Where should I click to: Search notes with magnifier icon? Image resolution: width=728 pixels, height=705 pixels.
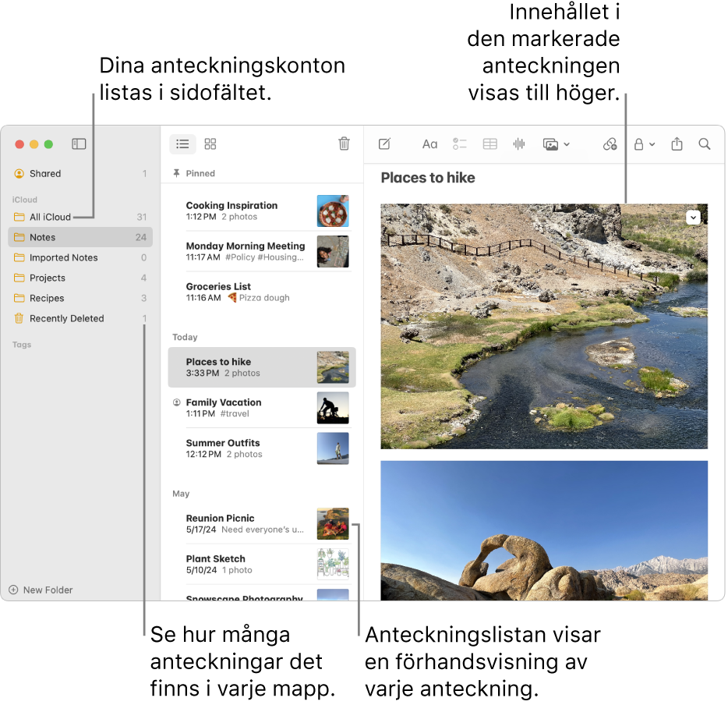tap(705, 144)
